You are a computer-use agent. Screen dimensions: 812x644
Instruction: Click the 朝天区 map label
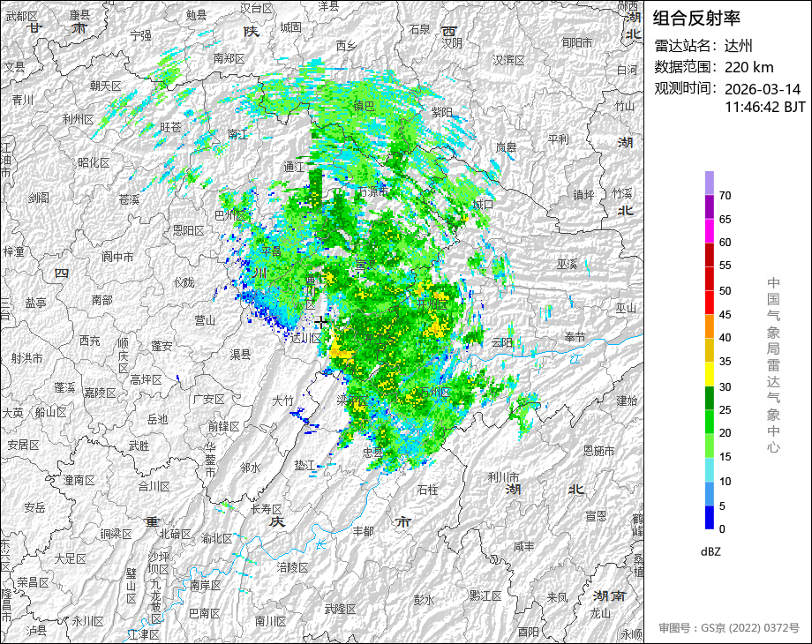tap(105, 86)
